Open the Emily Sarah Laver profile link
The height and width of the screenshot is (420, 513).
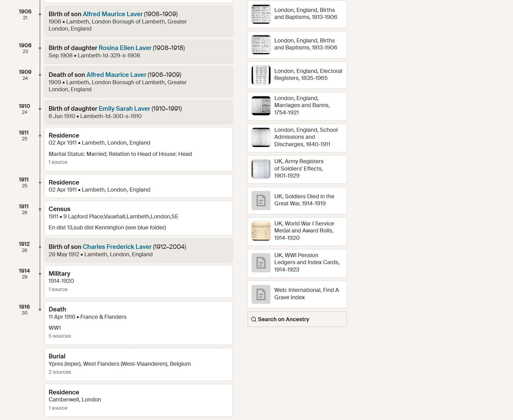[x=124, y=109]
